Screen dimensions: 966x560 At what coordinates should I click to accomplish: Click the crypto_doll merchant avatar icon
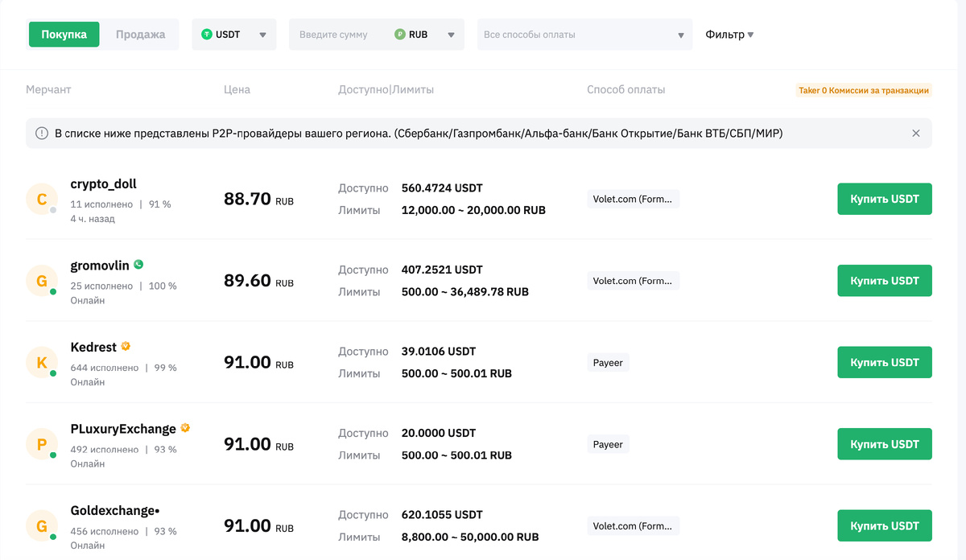click(42, 199)
